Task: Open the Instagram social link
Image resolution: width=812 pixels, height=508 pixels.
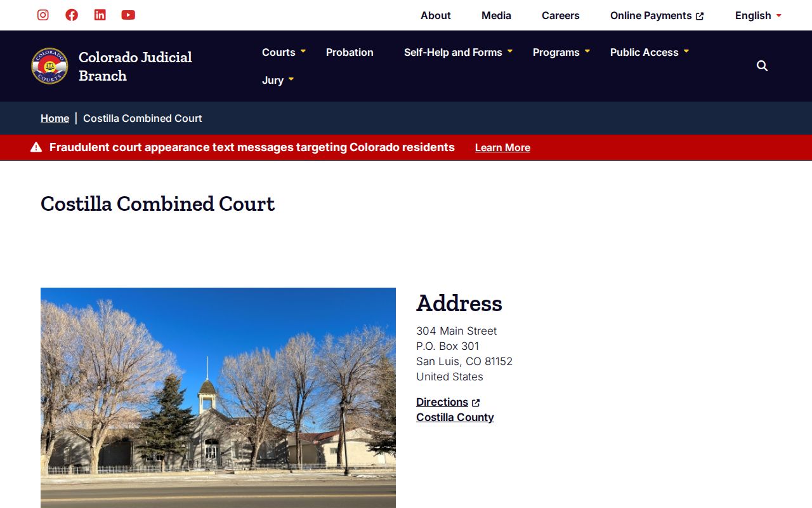Action: pos(43,15)
